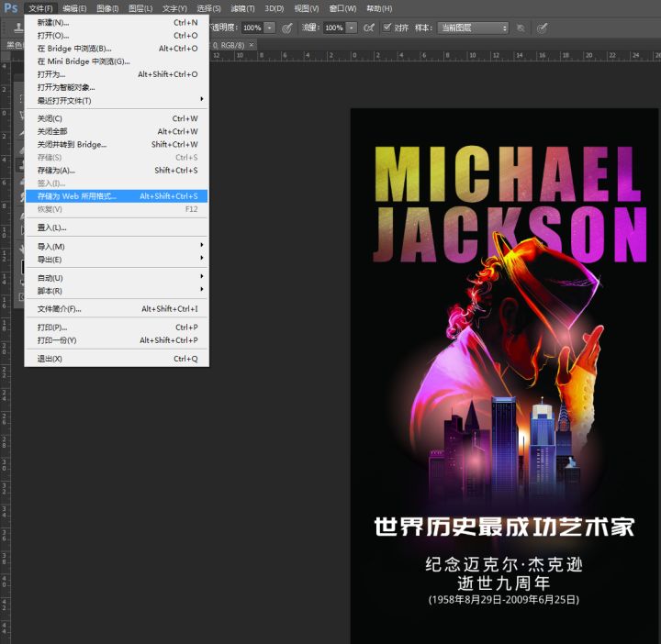Open the 3D(D) menu
Viewport: 661px width, 644px height.
tap(274, 8)
